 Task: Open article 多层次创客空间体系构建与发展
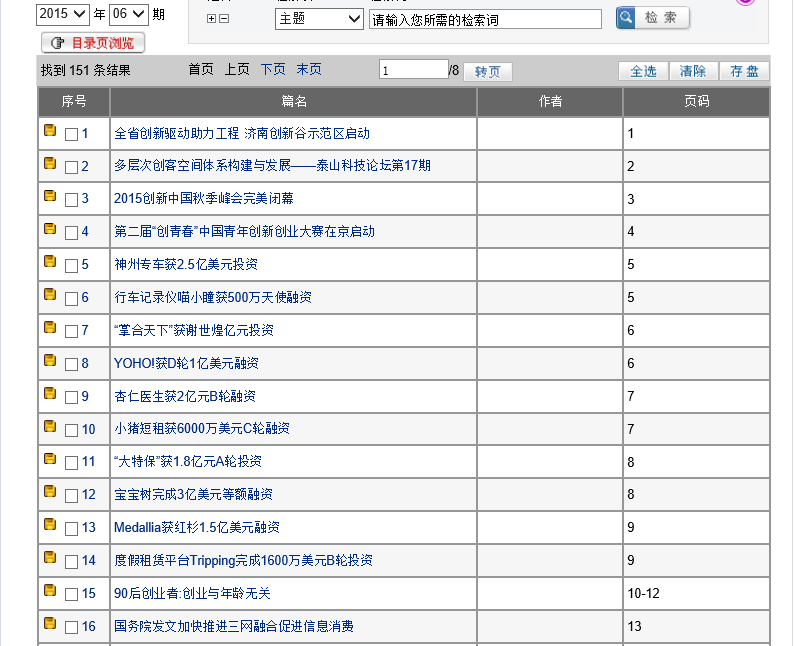272,166
